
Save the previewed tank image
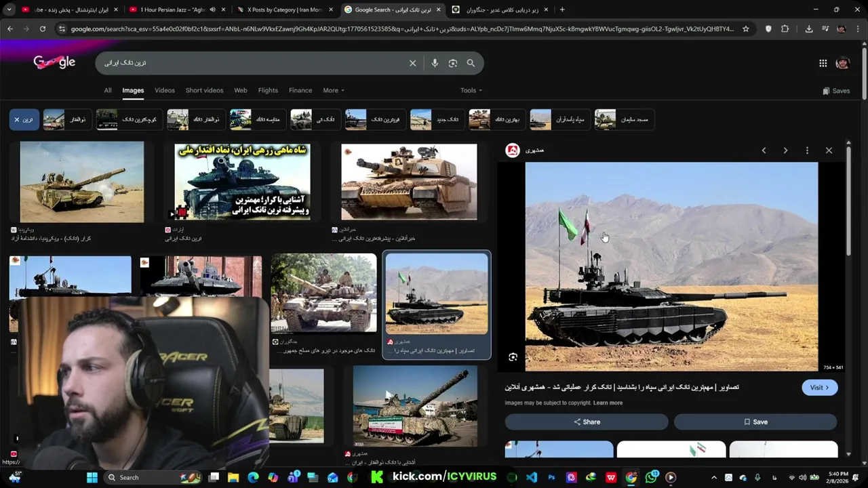pos(755,422)
